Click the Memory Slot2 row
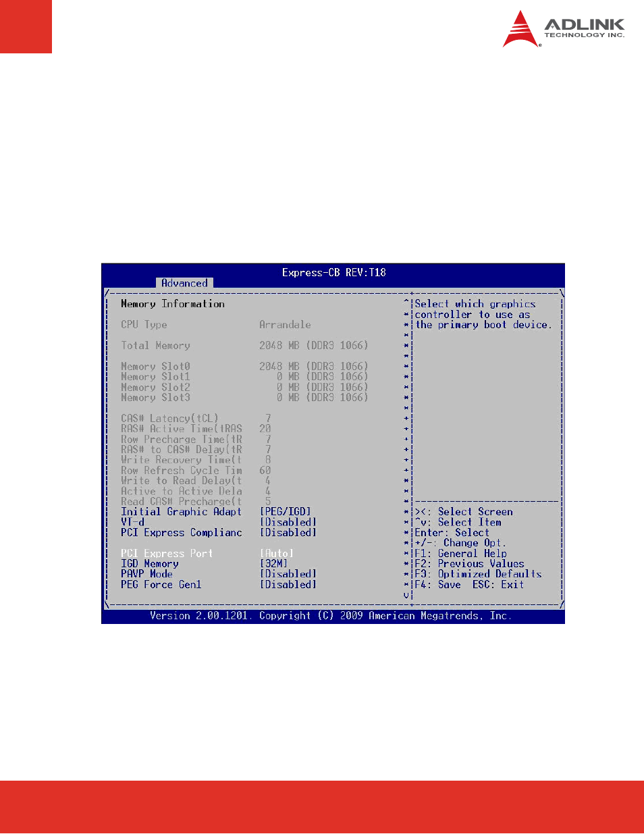Screen dimensions: 644x834 click(x=244, y=388)
